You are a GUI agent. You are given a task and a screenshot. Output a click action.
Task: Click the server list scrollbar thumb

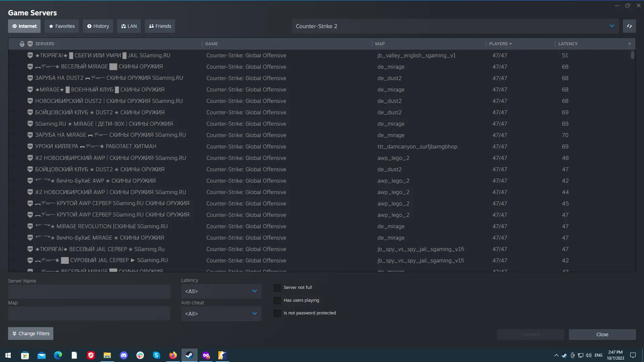(x=633, y=55)
